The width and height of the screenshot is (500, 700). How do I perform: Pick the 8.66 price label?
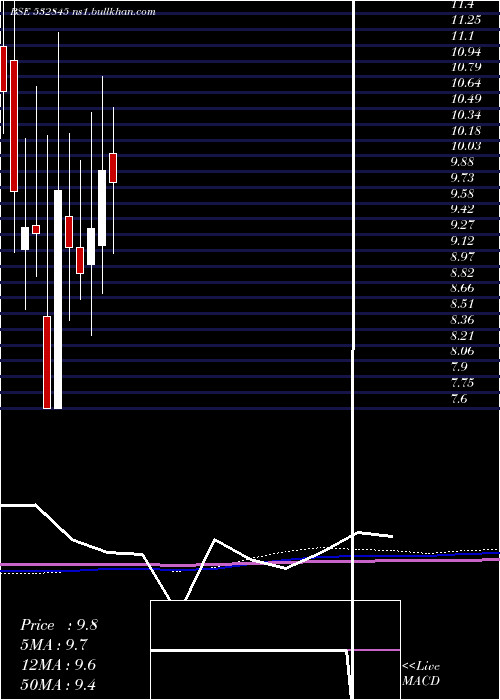[462, 288]
